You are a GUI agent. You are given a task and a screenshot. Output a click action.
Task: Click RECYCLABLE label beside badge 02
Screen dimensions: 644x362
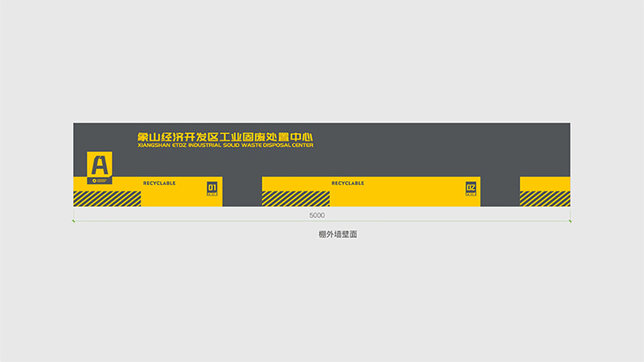click(348, 183)
